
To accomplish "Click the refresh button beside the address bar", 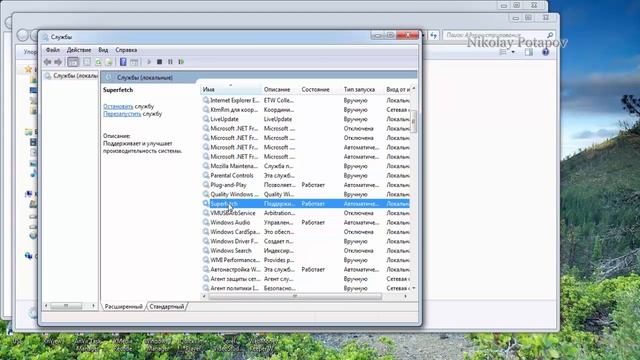I will pos(433,36).
